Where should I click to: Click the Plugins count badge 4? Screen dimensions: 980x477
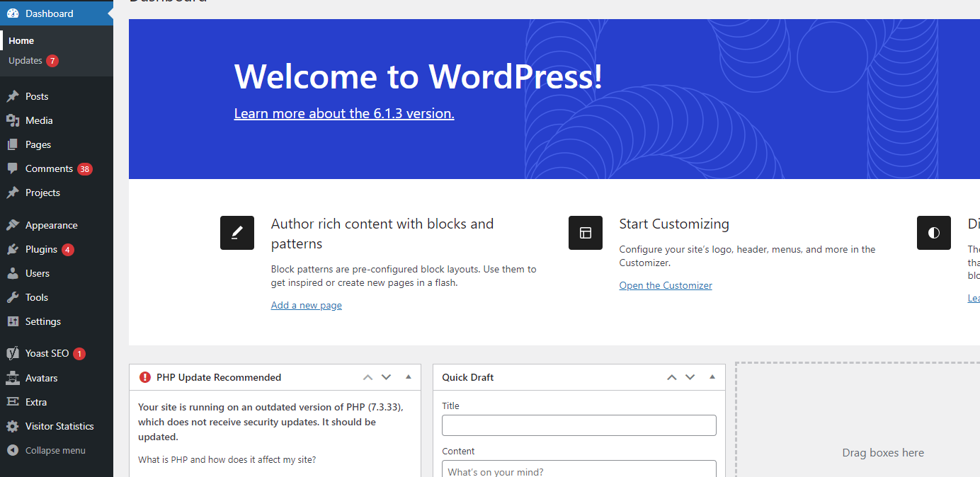(x=68, y=250)
